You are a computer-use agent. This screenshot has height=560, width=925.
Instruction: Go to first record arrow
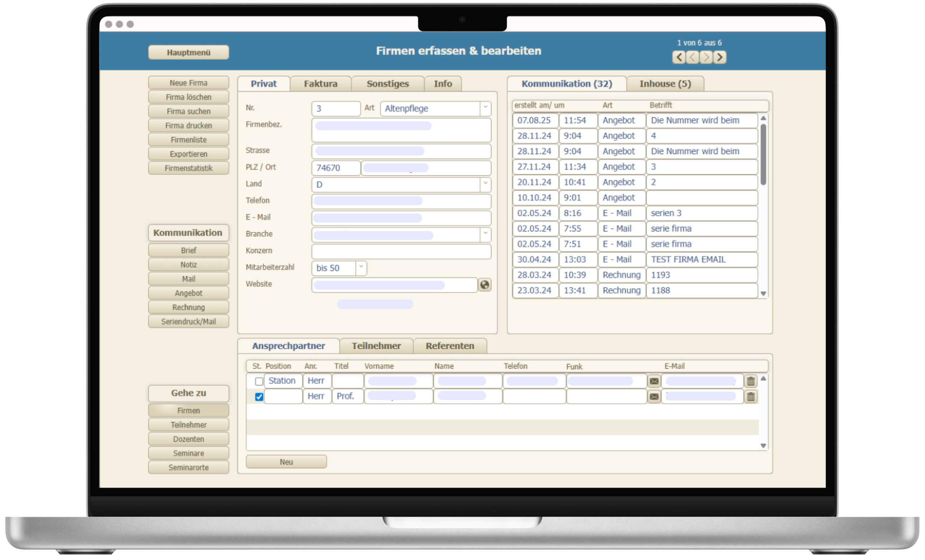[x=678, y=57]
